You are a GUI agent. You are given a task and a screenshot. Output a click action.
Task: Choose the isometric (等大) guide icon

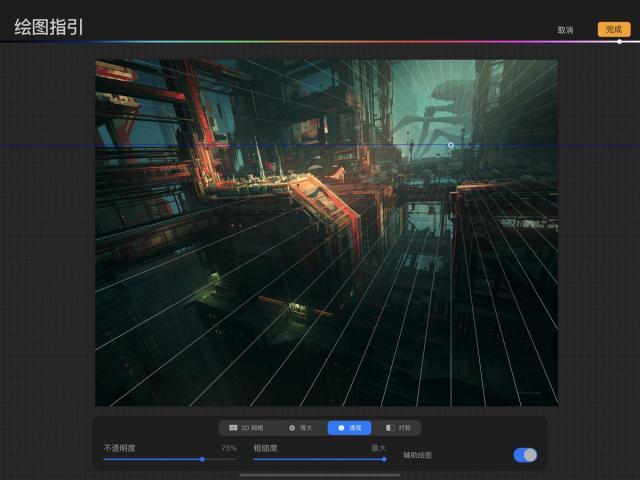coord(292,427)
